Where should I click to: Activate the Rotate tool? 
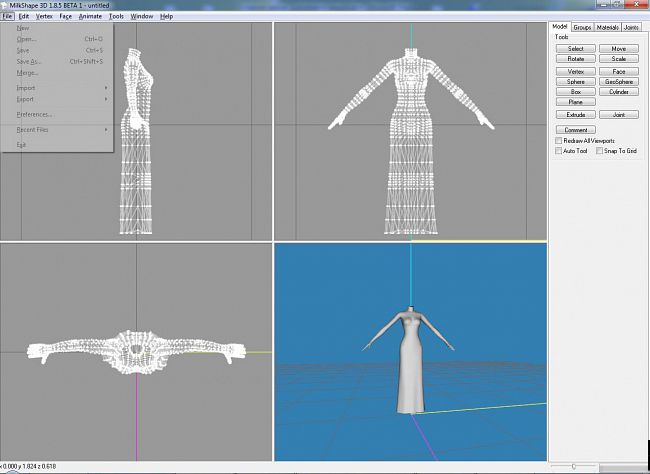click(575, 59)
